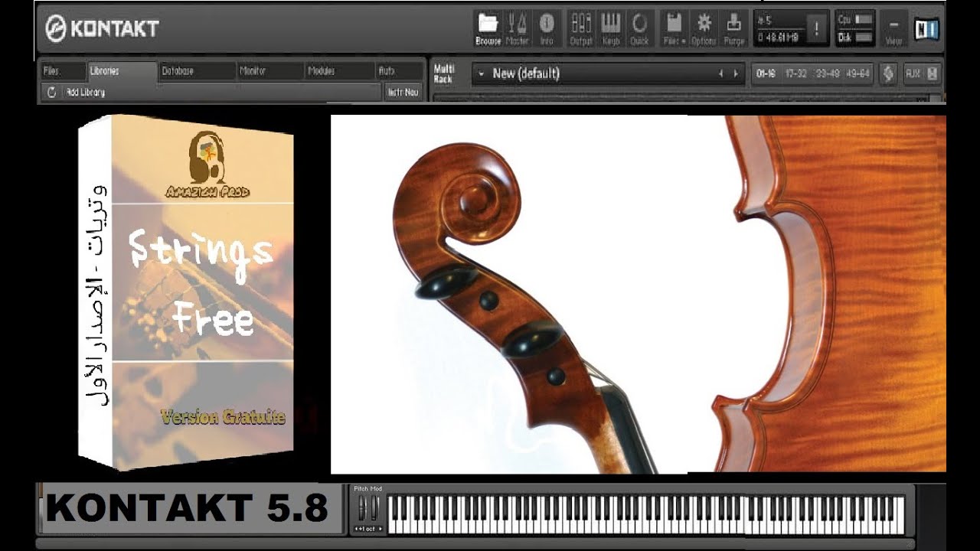The image size is (980, 551).
Task: Switch to the Monitor tab
Action: tap(270, 71)
